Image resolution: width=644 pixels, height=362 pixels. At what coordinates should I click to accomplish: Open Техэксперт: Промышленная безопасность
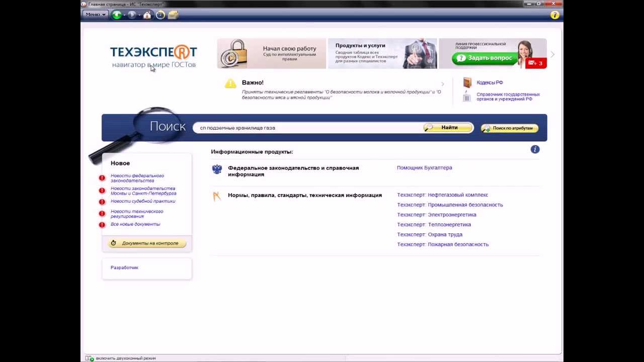(450, 205)
